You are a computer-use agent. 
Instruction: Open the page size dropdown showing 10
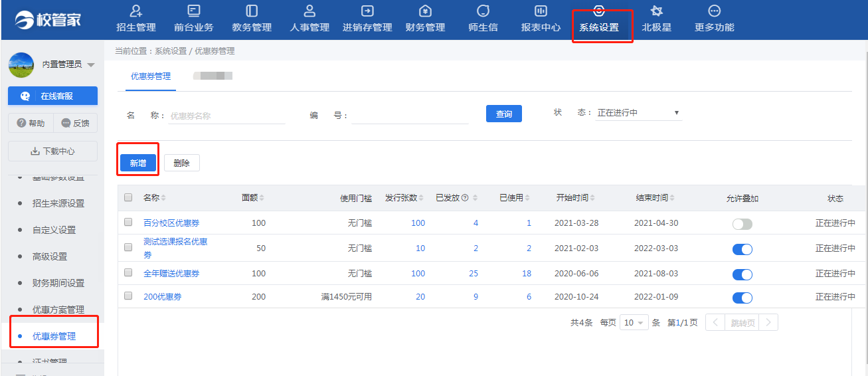634,323
